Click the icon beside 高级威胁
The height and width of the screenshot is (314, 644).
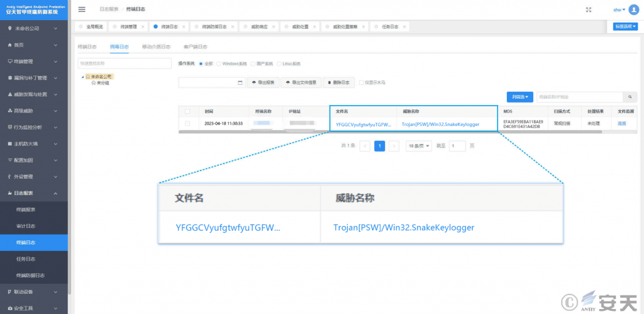[10, 111]
